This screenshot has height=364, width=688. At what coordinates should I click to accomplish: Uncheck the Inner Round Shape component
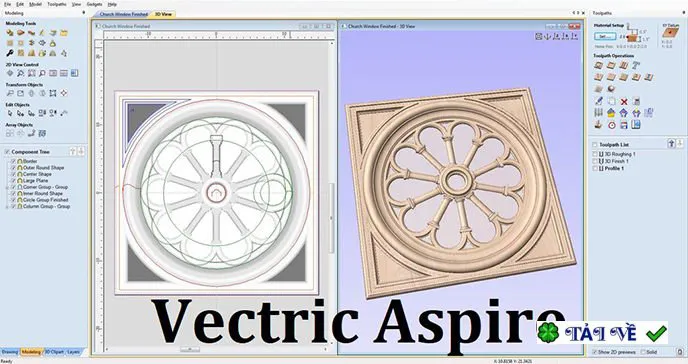(x=13, y=193)
